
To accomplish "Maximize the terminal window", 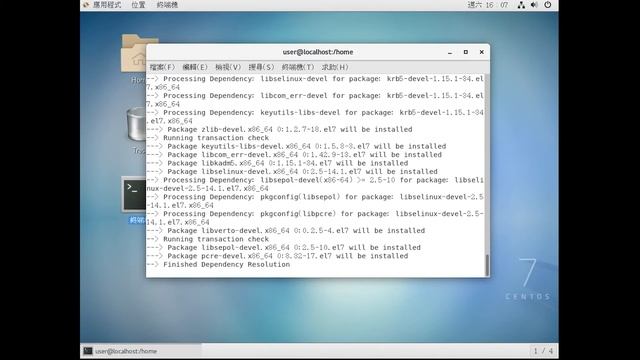I will [466, 52].
